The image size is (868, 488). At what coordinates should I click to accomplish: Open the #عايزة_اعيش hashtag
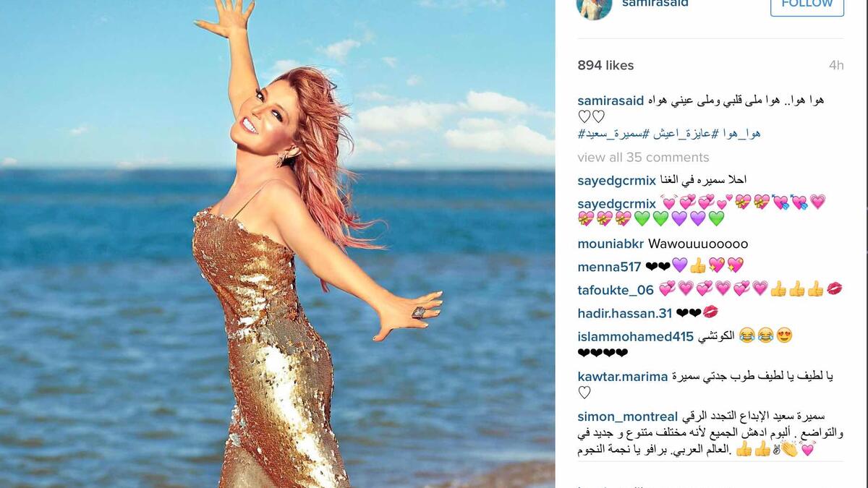(678, 134)
